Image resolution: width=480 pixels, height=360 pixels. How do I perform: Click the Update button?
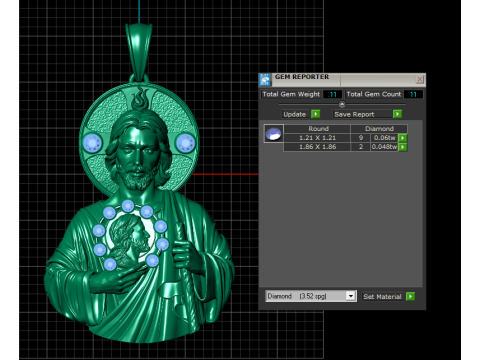tap(295, 114)
